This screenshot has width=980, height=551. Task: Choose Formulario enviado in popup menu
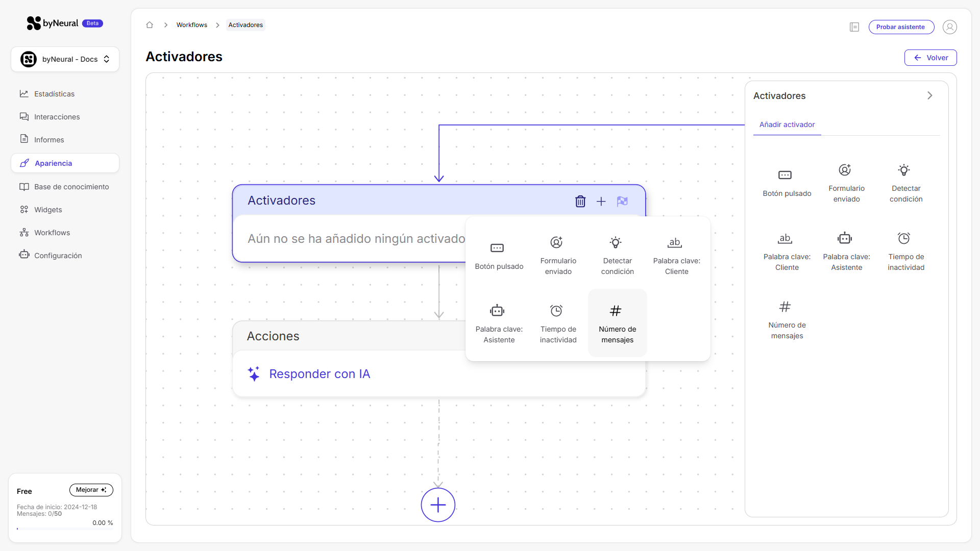pyautogui.click(x=558, y=255)
